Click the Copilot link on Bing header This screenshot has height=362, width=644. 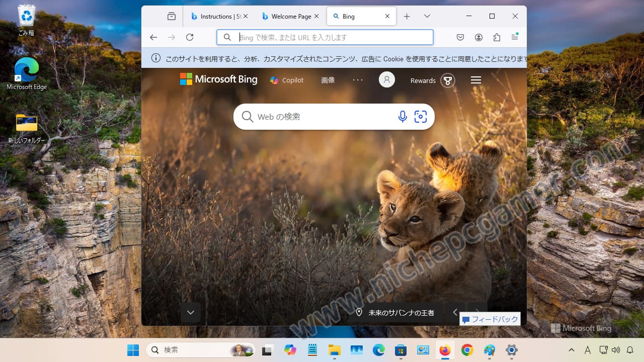(287, 80)
